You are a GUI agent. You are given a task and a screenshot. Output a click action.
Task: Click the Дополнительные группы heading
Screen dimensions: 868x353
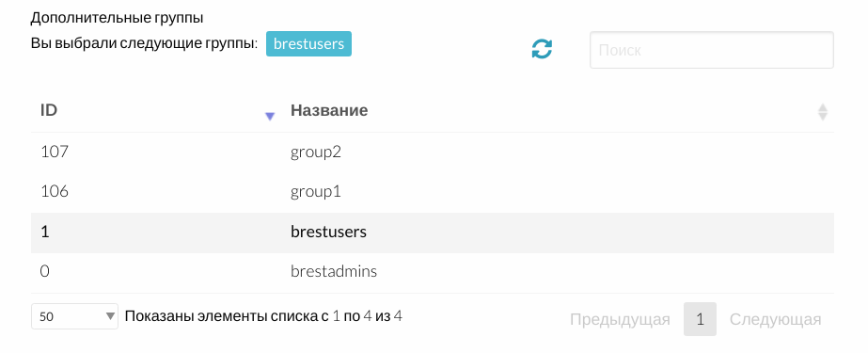click(x=117, y=18)
